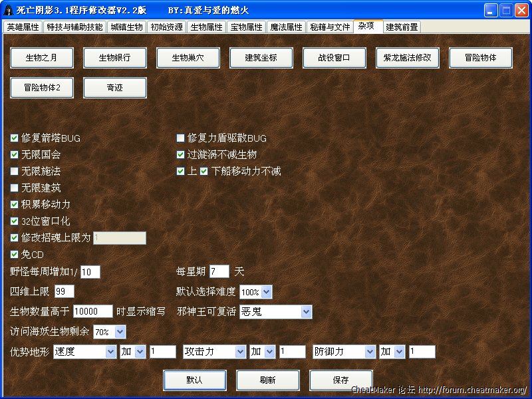
Task: Toggle the 32位窗口化 checkbox
Action: click(x=15, y=221)
